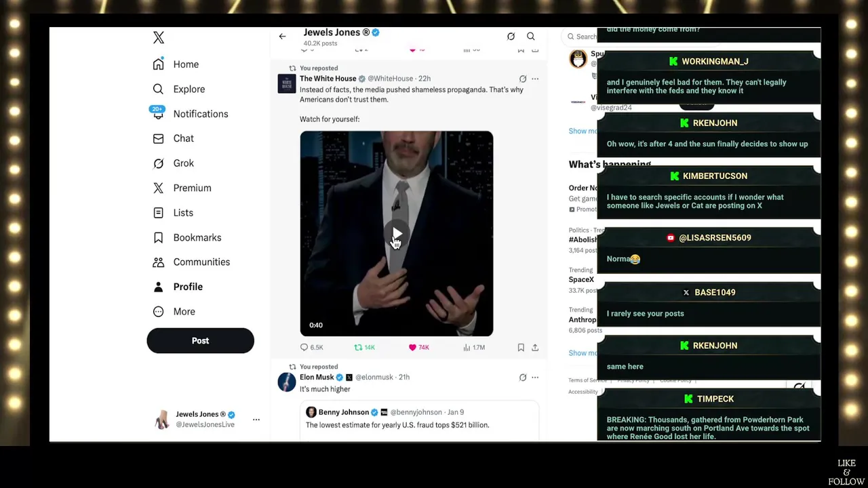Toggle like on the White House post
This screenshot has height=488, width=868.
[x=419, y=348]
